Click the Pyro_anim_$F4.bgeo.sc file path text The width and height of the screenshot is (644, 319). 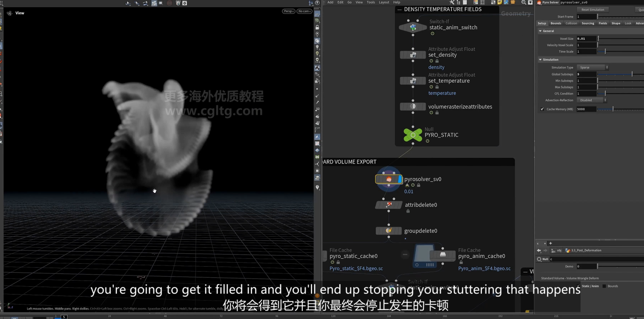point(484,269)
